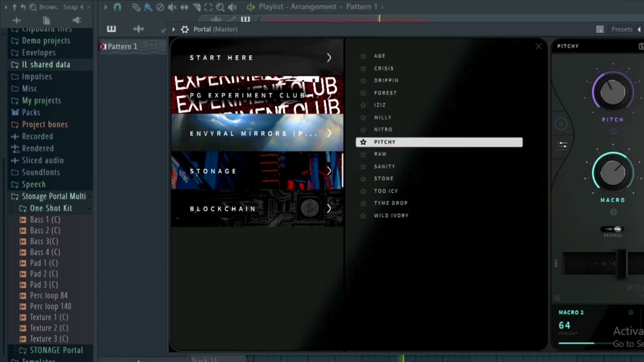Load the SANITY preset
This screenshot has width=644, height=362.
tap(385, 166)
